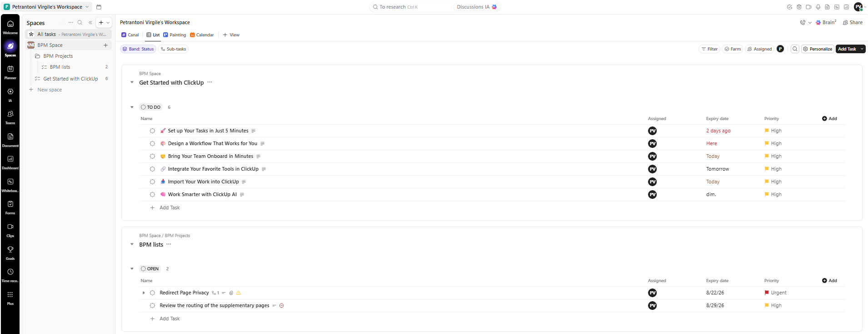Click the Filter button
Image resolution: width=868 pixels, height=334 pixels.
[709, 49]
